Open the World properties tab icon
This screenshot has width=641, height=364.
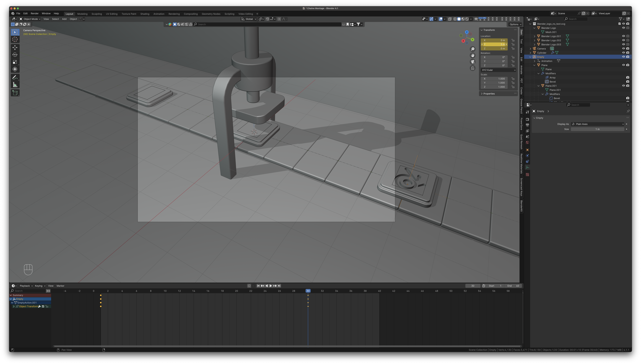pos(527,142)
